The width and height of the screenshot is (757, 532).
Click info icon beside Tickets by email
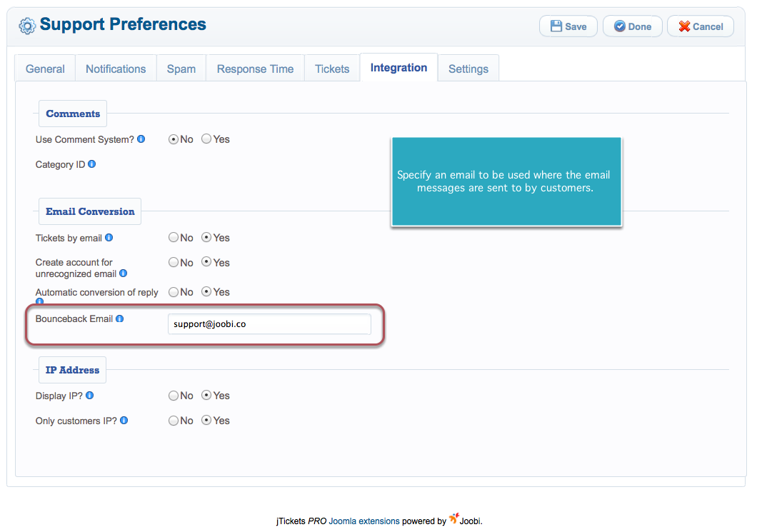click(x=109, y=238)
